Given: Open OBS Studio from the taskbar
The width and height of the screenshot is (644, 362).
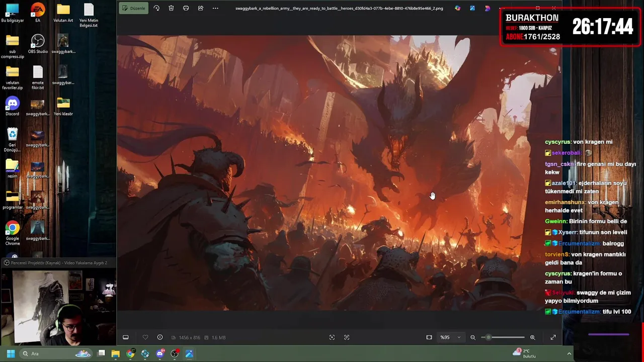Looking at the screenshot, I should 175,353.
